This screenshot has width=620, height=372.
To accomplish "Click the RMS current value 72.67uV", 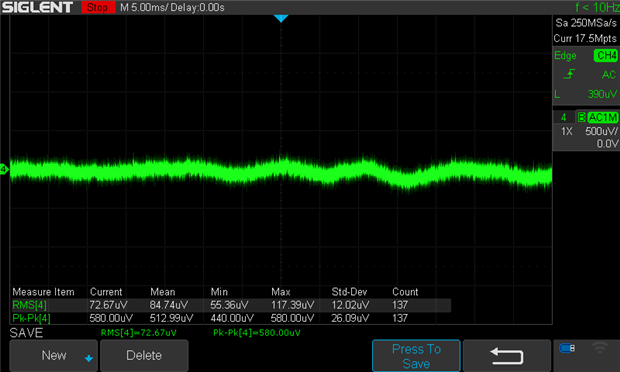I will click(x=108, y=305).
